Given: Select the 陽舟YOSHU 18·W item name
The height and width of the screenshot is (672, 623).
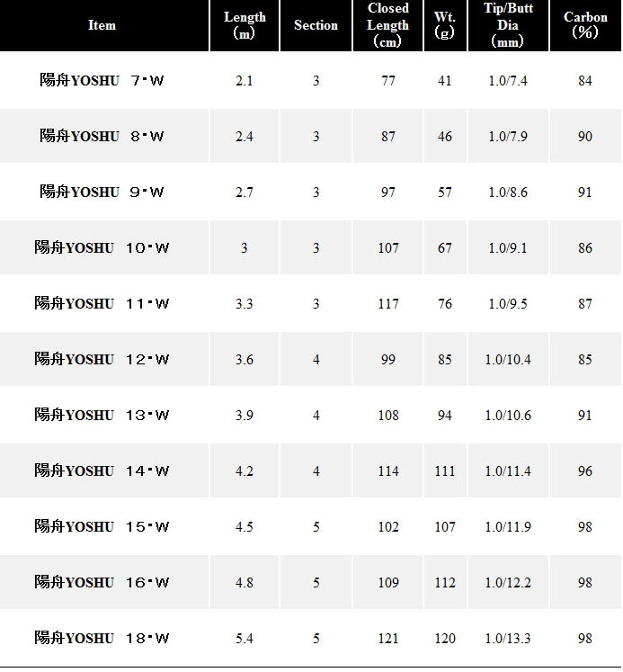Looking at the screenshot, I should [x=102, y=637].
